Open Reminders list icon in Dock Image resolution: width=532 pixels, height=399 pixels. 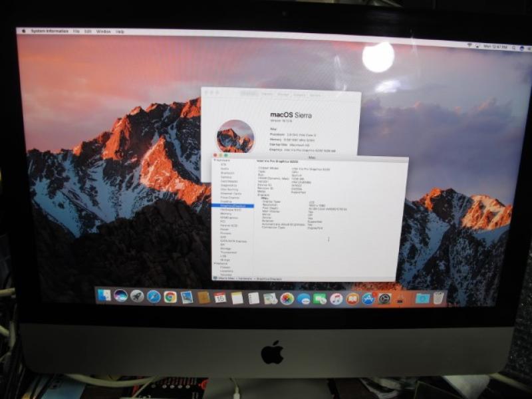(253, 299)
